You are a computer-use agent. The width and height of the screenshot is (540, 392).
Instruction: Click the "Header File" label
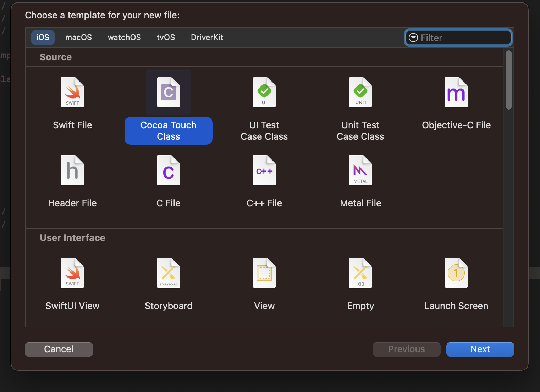tap(72, 203)
